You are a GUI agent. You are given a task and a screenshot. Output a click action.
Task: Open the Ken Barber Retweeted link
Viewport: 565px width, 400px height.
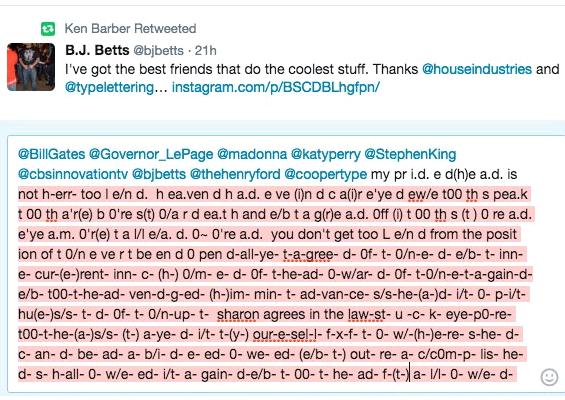coord(130,28)
